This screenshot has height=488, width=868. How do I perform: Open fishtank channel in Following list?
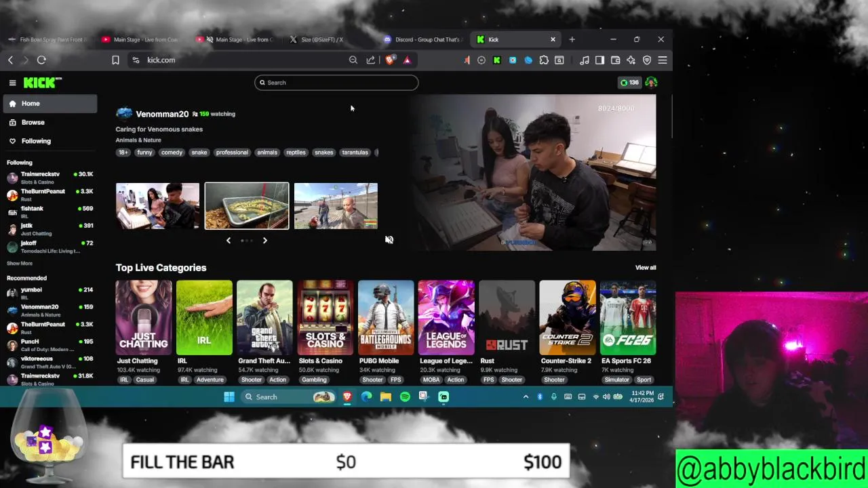(50, 212)
